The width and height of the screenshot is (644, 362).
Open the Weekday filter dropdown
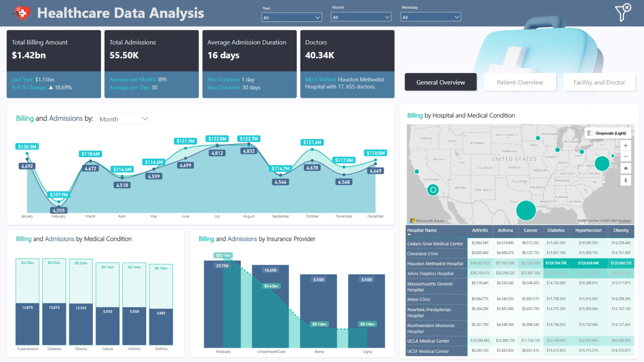[430, 17]
